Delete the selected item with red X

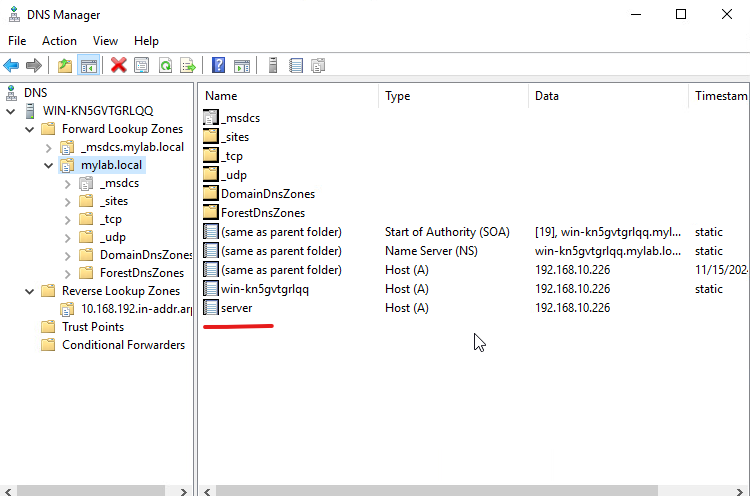(119, 66)
